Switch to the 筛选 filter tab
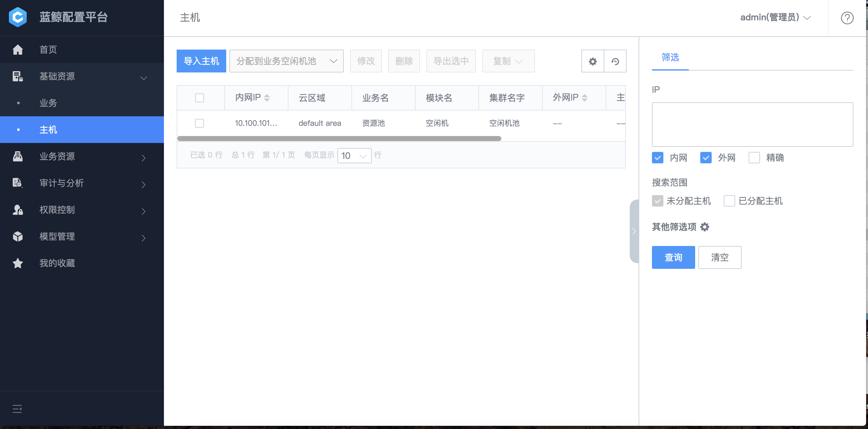This screenshot has height=429, width=868. 670,58
